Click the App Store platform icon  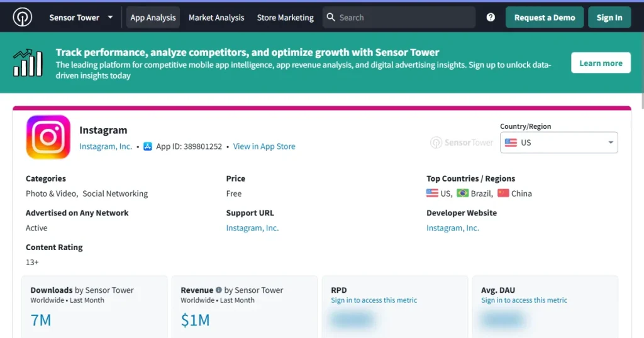[x=147, y=146]
